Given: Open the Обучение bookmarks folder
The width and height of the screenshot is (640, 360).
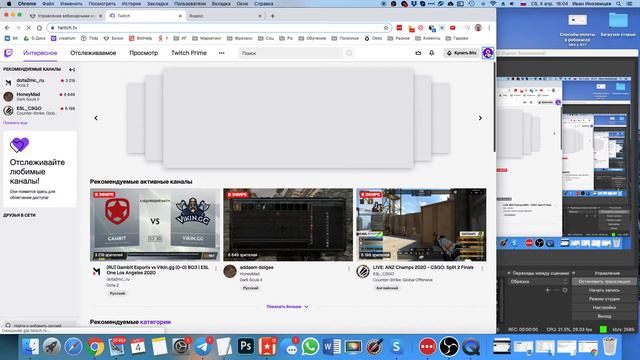Looking at the screenshot, I should (312, 38).
